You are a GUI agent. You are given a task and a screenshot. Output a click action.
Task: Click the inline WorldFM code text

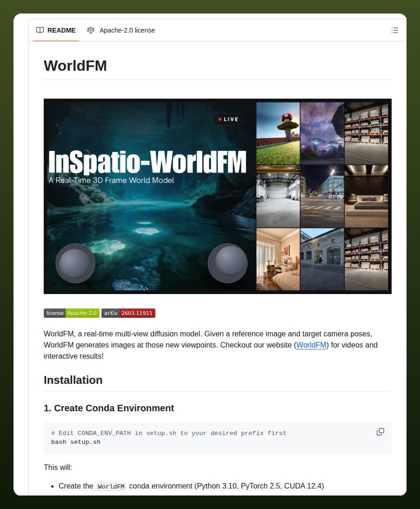click(x=111, y=486)
